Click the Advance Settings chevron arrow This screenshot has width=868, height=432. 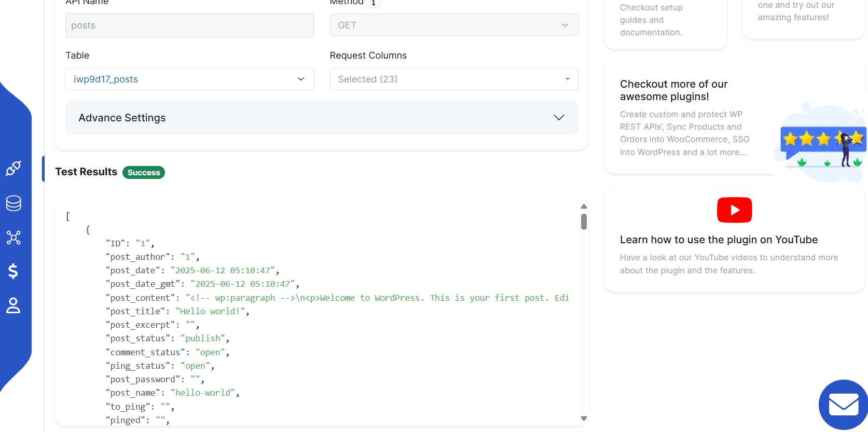point(559,118)
